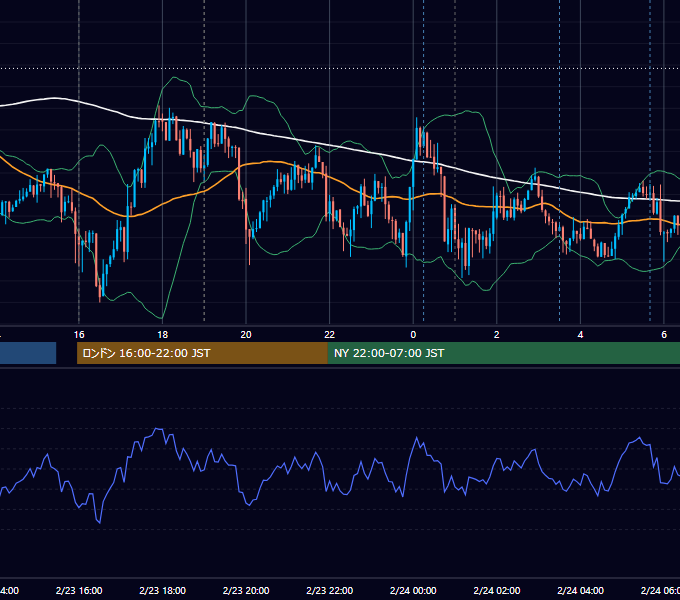Click the upper axis hour label 20
680x600 pixels.
(246, 335)
